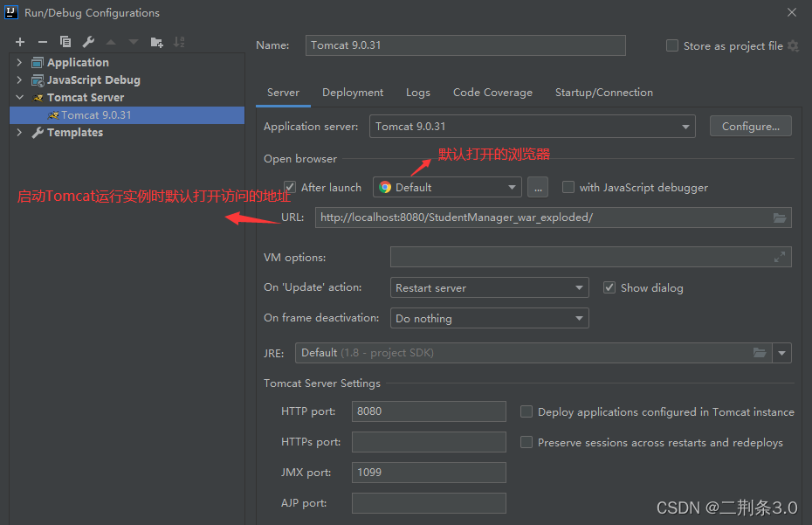Enable Deploy applications configured in Tomcat instance
This screenshot has height=525, width=812.
pyautogui.click(x=526, y=411)
